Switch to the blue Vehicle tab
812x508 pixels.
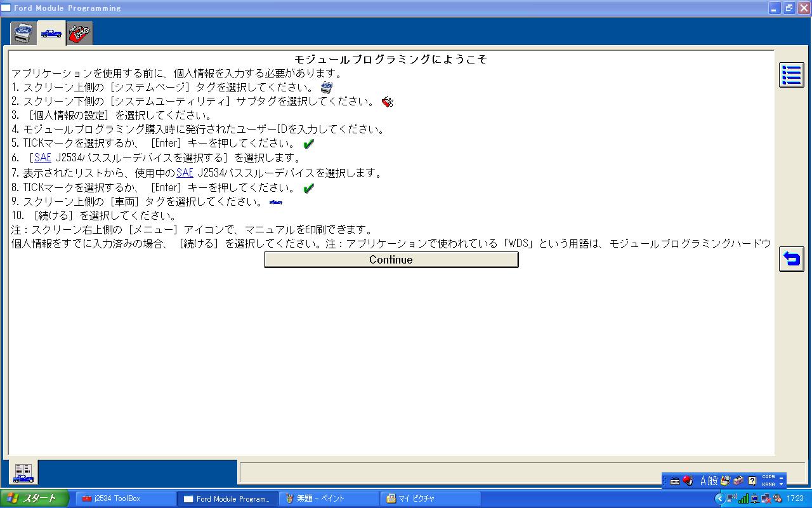(x=51, y=33)
